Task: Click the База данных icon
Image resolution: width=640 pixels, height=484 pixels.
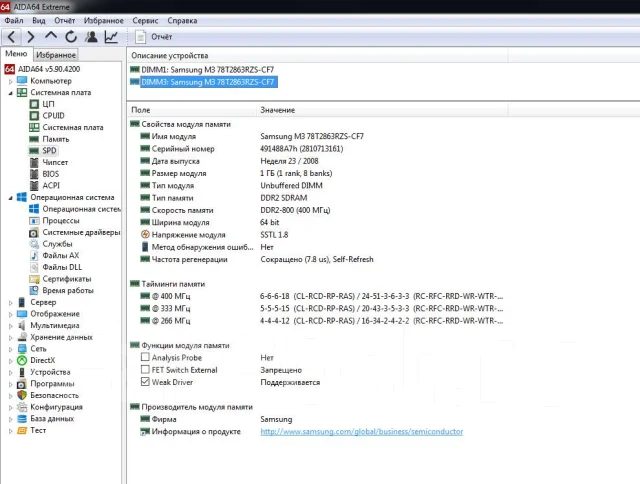Action: pos(22,419)
